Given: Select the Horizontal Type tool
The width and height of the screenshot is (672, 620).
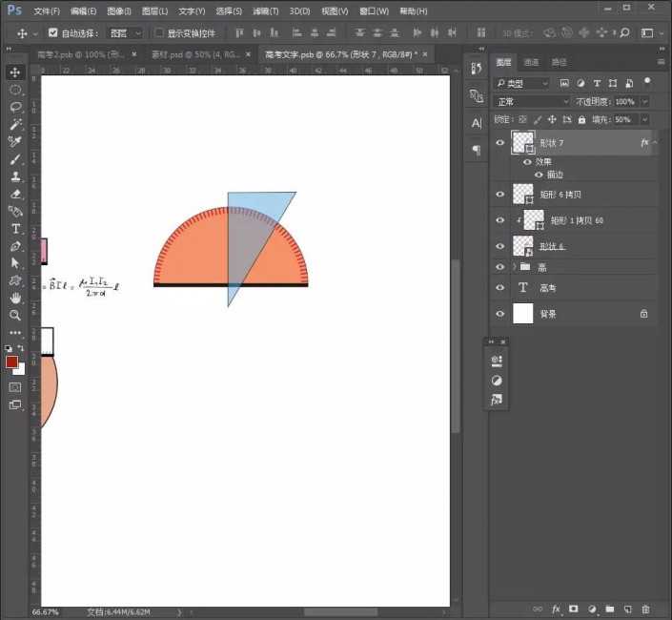Looking at the screenshot, I should click(15, 229).
